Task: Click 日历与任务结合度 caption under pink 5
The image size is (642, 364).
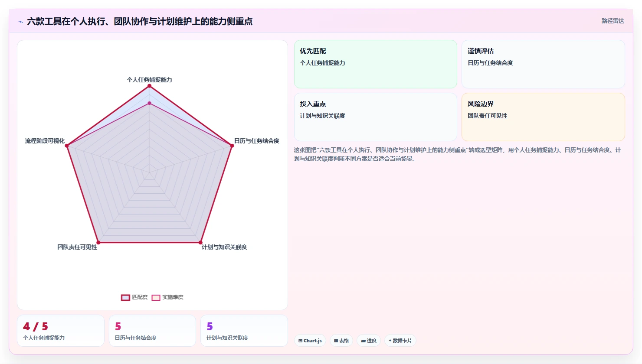Action: click(136, 338)
